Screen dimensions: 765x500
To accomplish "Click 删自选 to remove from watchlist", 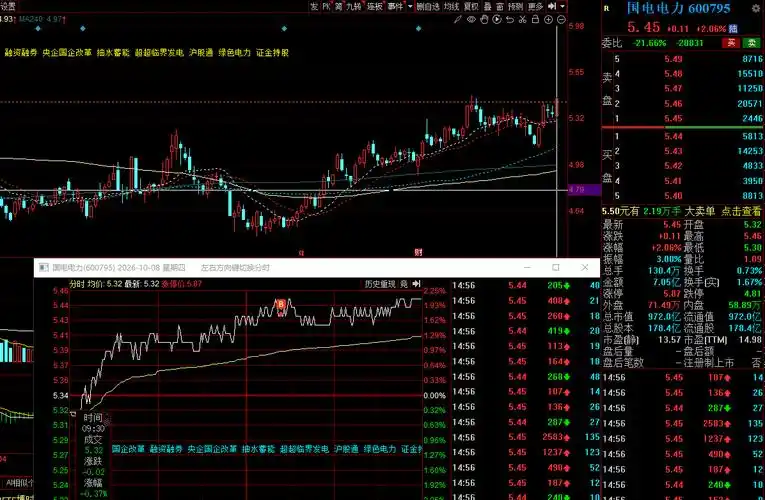I will (428, 6).
